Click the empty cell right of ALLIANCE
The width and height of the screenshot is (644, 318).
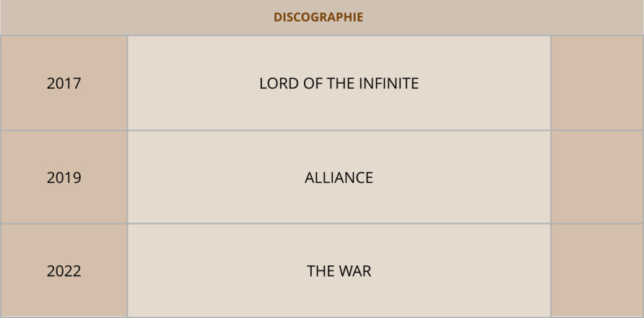pos(596,177)
